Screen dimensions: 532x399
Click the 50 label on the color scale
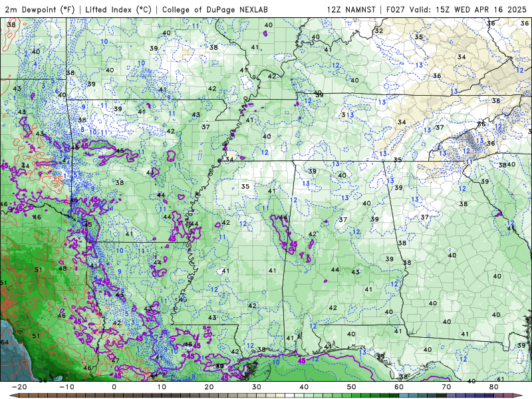[352, 387]
